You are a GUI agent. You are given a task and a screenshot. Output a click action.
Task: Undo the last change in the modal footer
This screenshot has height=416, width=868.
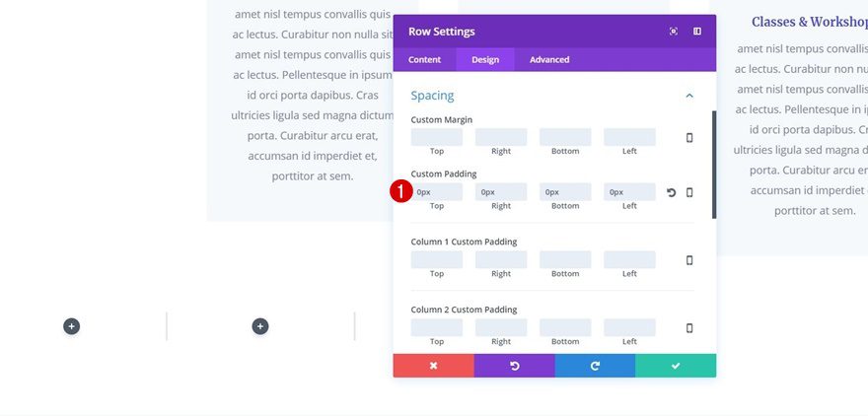point(514,366)
